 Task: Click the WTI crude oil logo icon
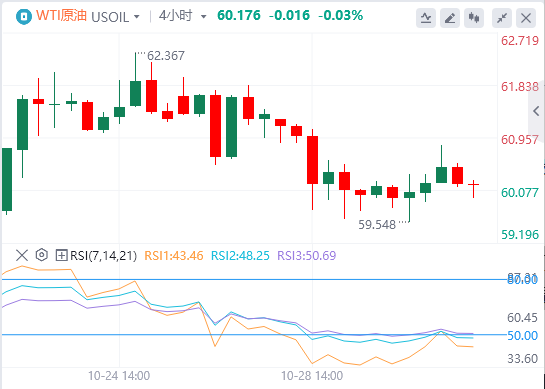[x=24, y=16]
